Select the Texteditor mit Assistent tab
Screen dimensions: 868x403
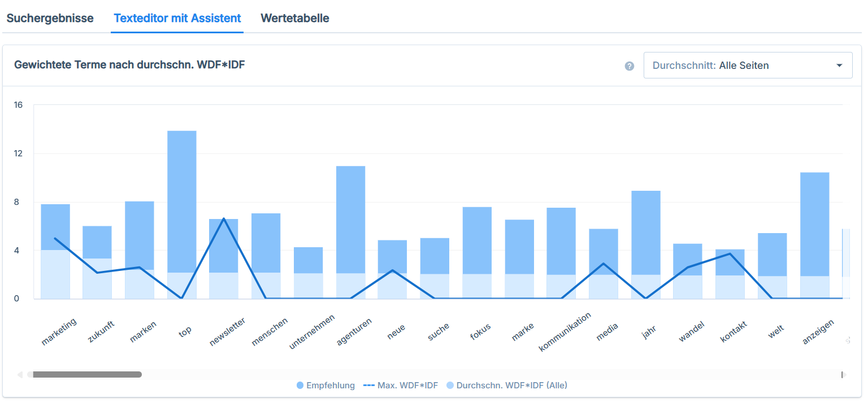[177, 18]
